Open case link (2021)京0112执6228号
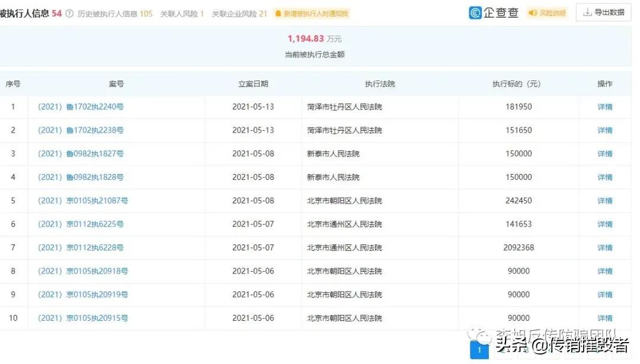Image resolution: width=640 pixels, height=364 pixels. 79,247
